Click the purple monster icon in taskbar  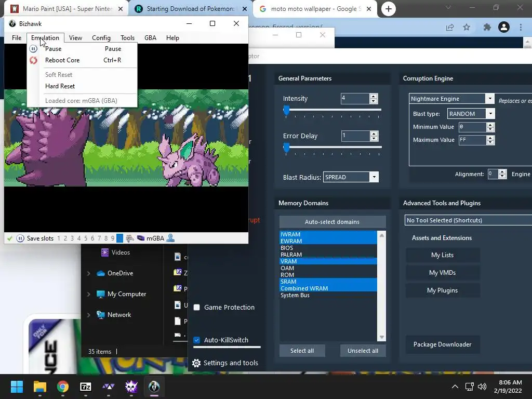point(131,387)
